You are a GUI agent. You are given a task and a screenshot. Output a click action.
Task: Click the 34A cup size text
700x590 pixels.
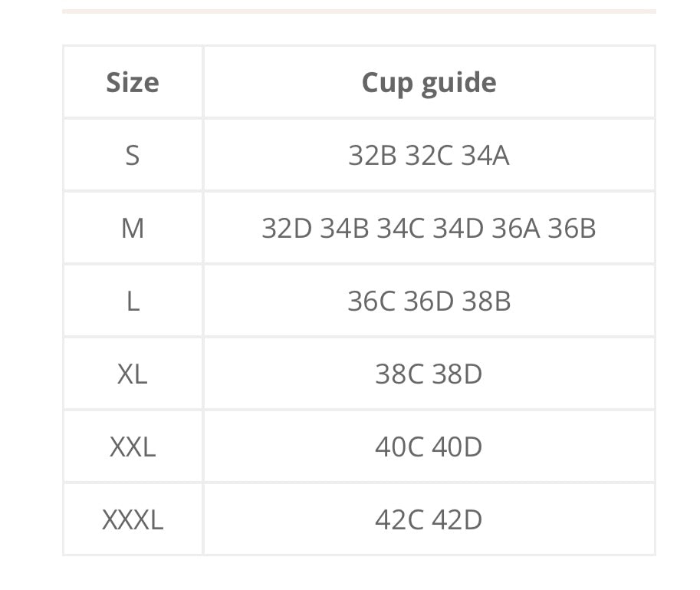tap(485, 155)
